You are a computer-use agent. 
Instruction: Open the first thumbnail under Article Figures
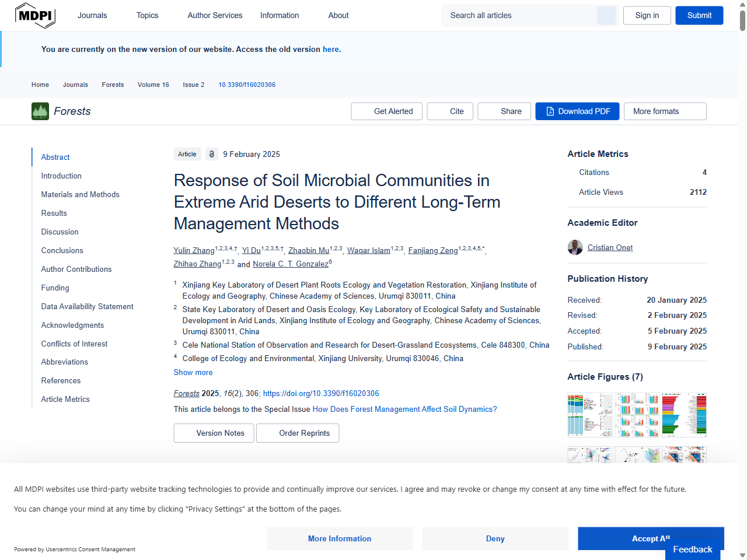click(x=589, y=415)
